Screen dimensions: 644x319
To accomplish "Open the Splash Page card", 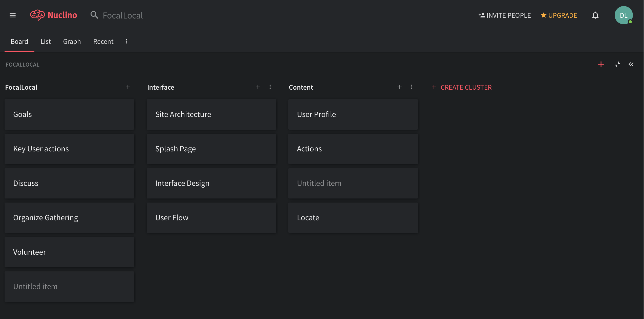I will [x=211, y=149].
